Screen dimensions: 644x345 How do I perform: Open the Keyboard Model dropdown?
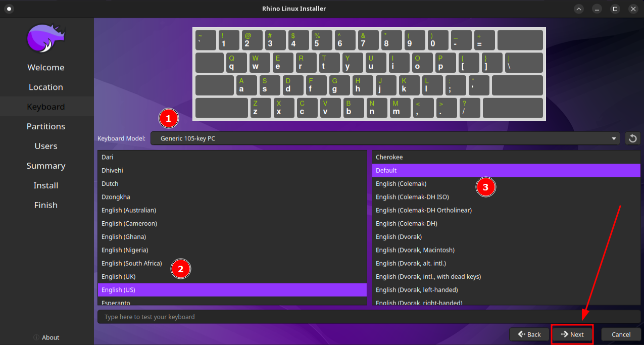tap(385, 138)
